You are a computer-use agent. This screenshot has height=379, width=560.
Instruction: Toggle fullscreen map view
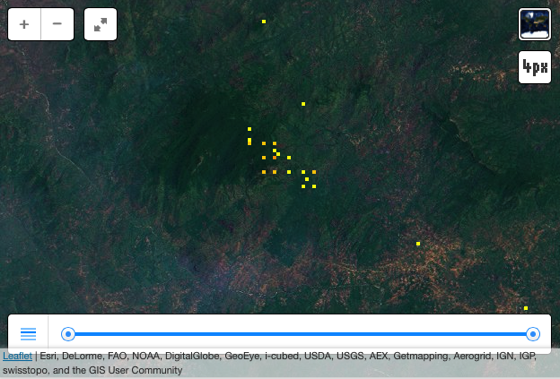100,24
